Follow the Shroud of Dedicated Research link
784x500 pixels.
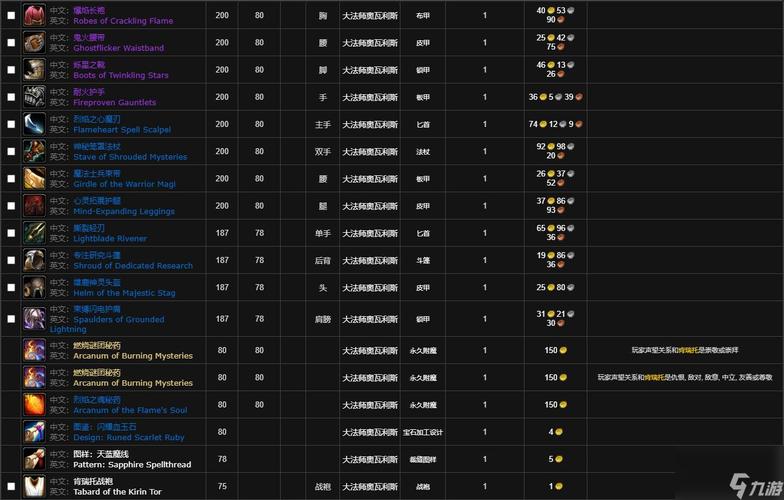pyautogui.click(x=133, y=266)
